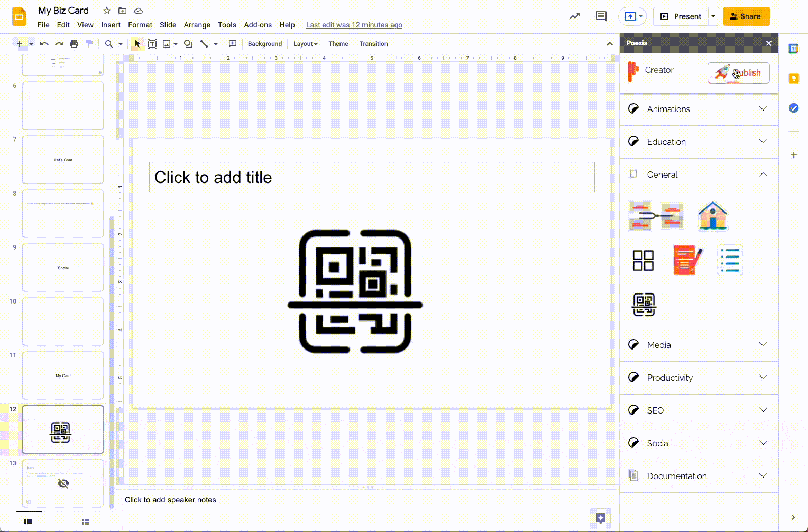This screenshot has width=808, height=532.
Task: Open Google Keep side panel
Action: click(793, 78)
